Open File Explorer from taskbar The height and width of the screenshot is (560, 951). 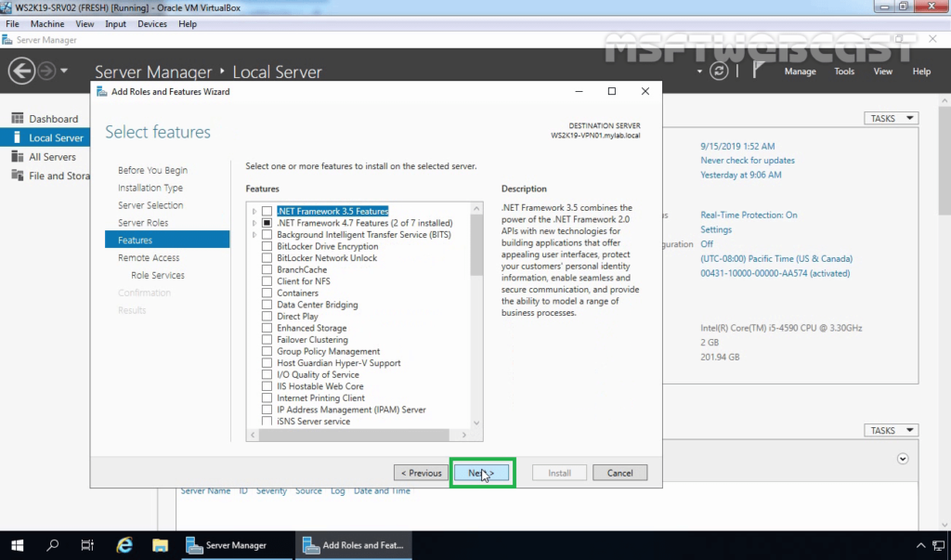coord(160,545)
